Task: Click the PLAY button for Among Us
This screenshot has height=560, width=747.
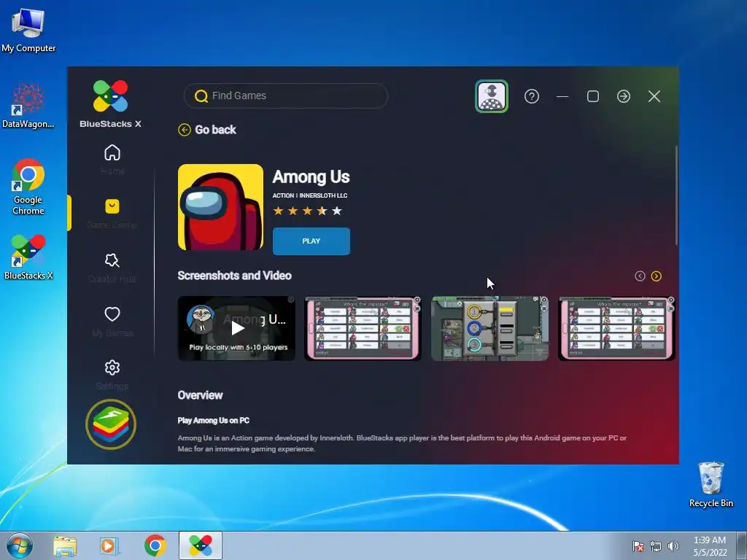Action: pyautogui.click(x=311, y=241)
